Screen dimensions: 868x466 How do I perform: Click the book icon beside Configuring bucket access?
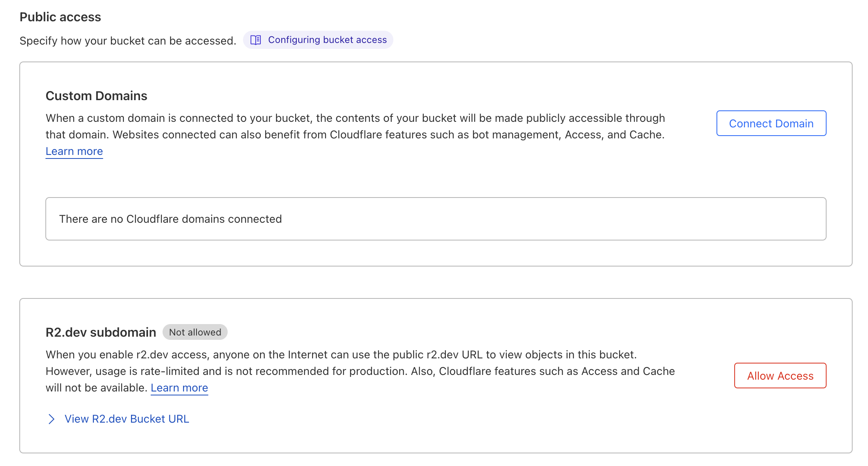(x=256, y=39)
